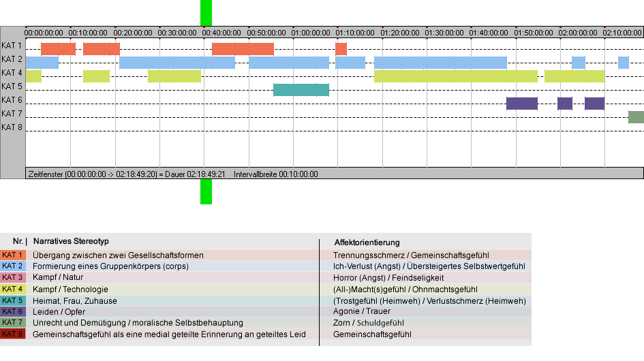Select the last purple KAT 6 segment before 02:10
Screen dimensions: 644x361
click(594, 104)
